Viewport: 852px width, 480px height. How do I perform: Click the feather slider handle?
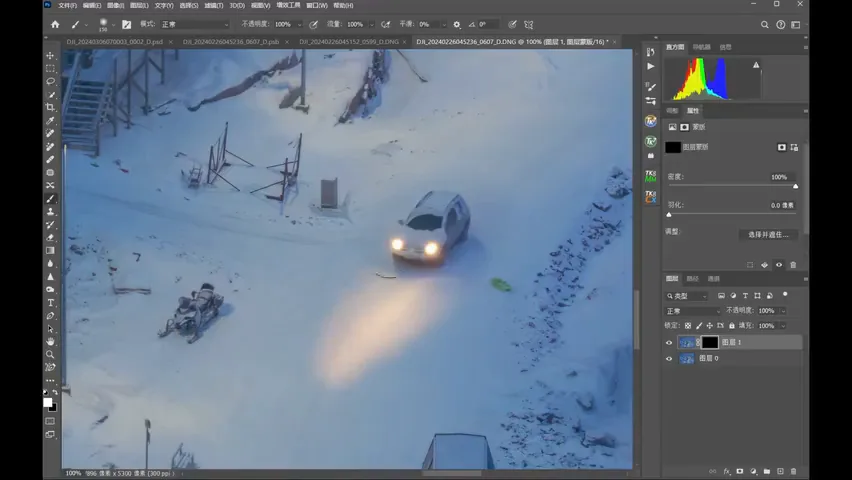coord(669,214)
